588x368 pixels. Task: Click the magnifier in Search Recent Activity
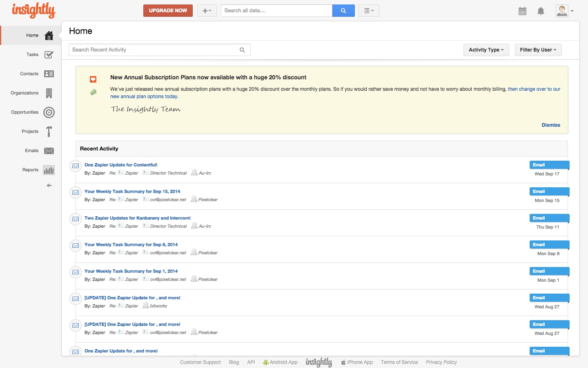pyautogui.click(x=242, y=50)
